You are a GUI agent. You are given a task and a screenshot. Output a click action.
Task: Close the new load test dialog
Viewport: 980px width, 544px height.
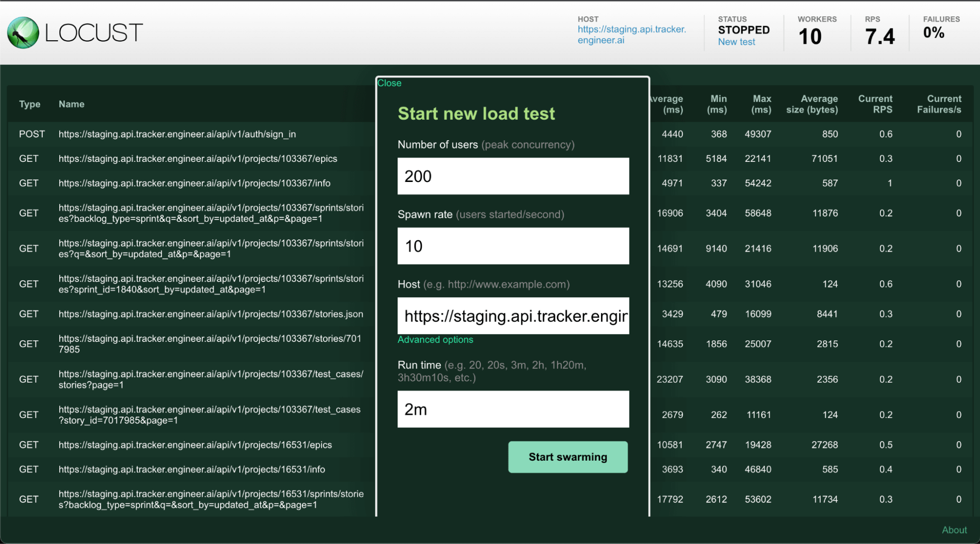(389, 83)
